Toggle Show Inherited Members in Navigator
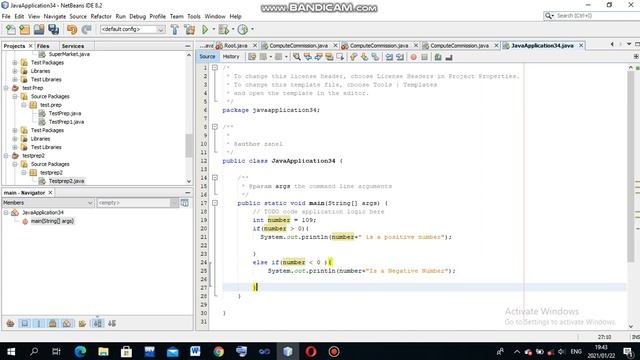The image size is (640, 360). [10, 324]
